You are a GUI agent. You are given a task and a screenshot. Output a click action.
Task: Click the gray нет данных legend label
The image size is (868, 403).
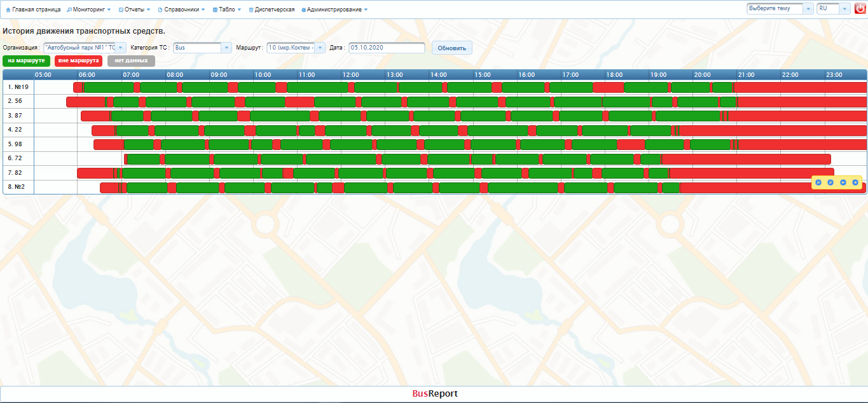[x=131, y=61]
